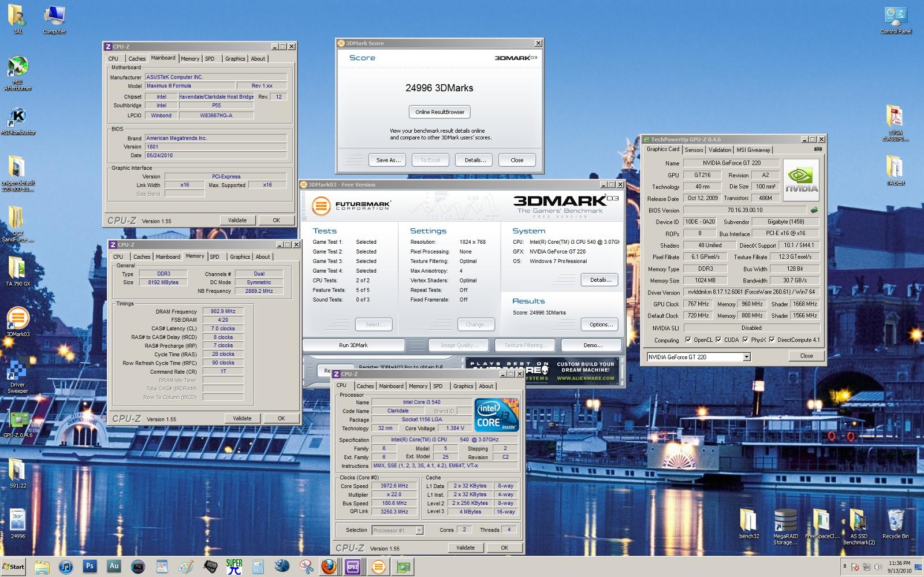Open Driver Sweeper desktop shortcut
The height and width of the screenshot is (577, 924).
pos(18,375)
